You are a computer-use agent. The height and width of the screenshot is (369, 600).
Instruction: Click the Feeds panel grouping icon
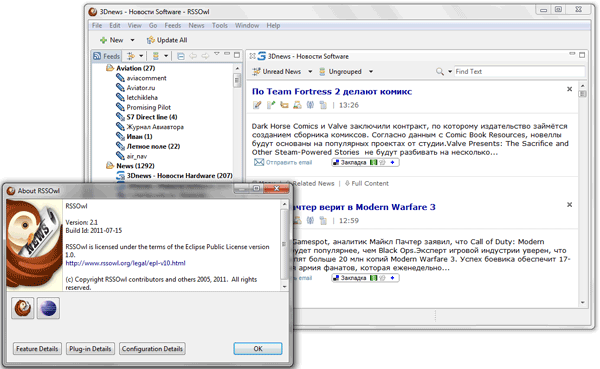coord(156,56)
